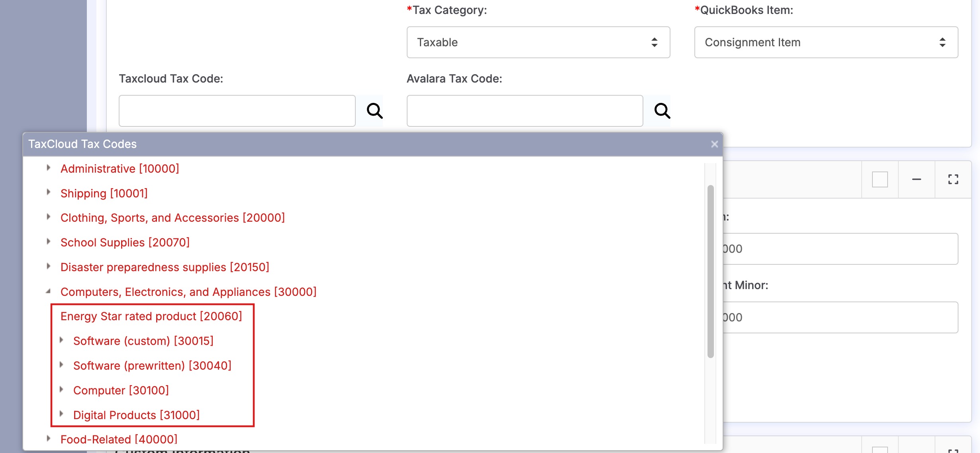Image resolution: width=980 pixels, height=453 pixels.
Task: Expand the Software (custom) [30015] node
Action: 61,340
